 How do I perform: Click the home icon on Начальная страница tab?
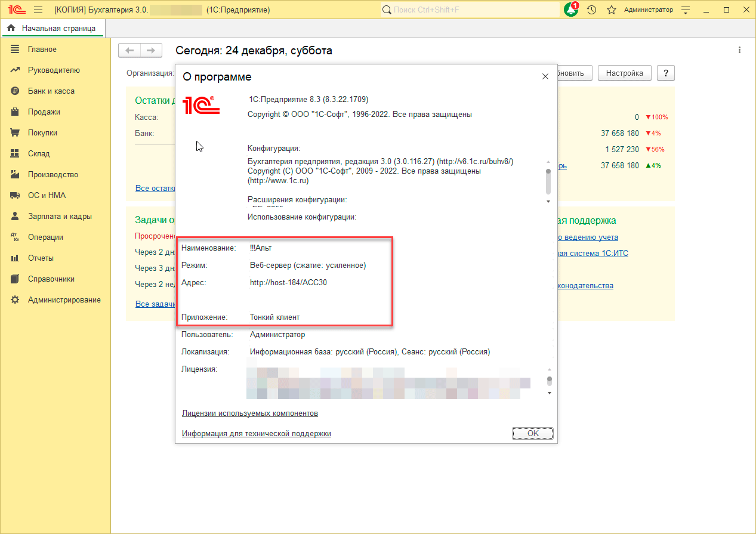tap(11, 28)
